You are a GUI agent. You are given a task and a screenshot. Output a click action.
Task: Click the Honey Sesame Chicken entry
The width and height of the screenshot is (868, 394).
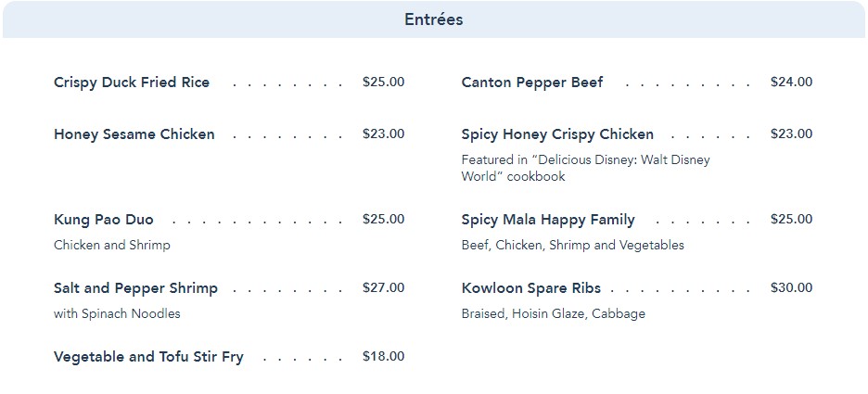pos(134,134)
